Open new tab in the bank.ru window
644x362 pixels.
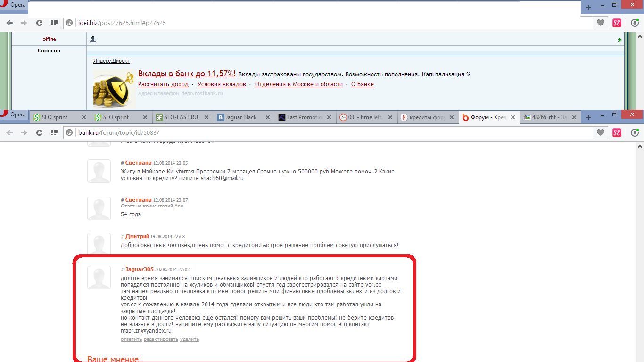[588, 117]
